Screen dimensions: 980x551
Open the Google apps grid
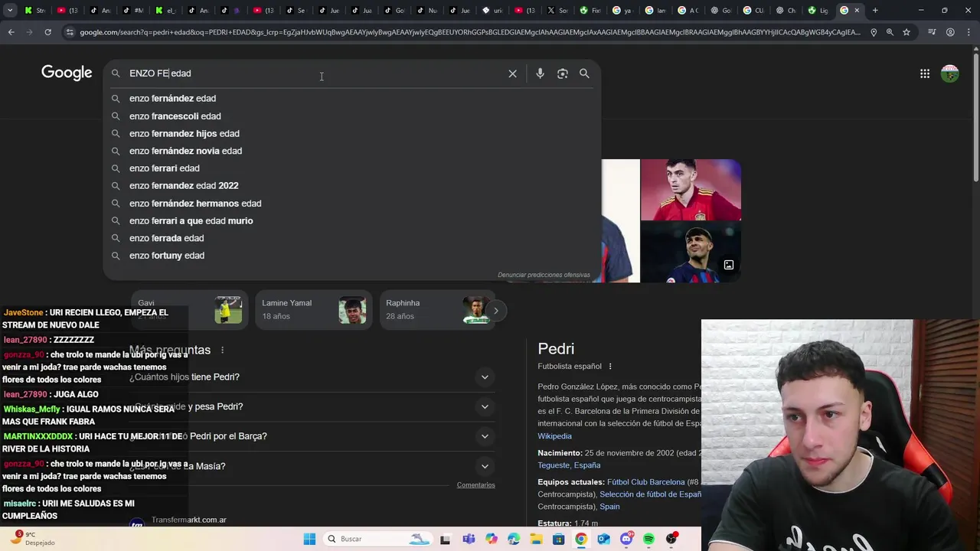[x=925, y=73]
